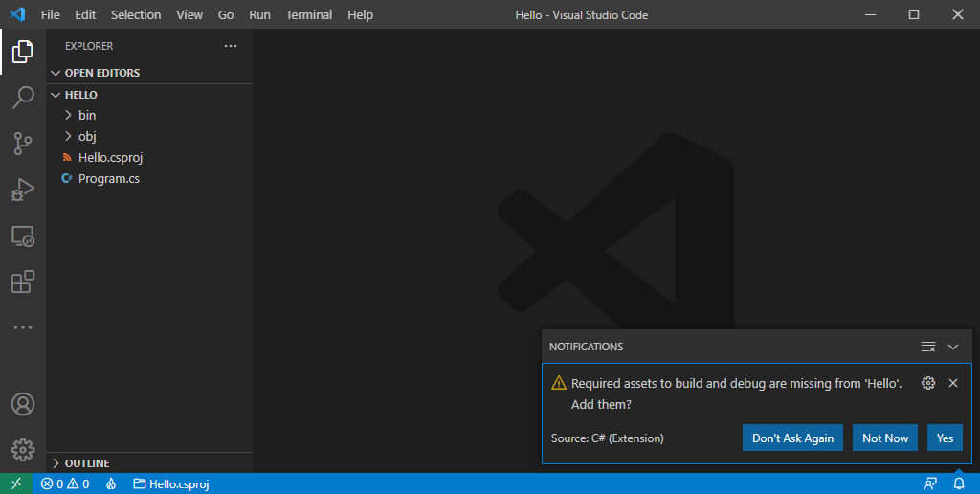Open the Manage gear in activity bar
The width and height of the screenshot is (980, 494).
point(23,450)
